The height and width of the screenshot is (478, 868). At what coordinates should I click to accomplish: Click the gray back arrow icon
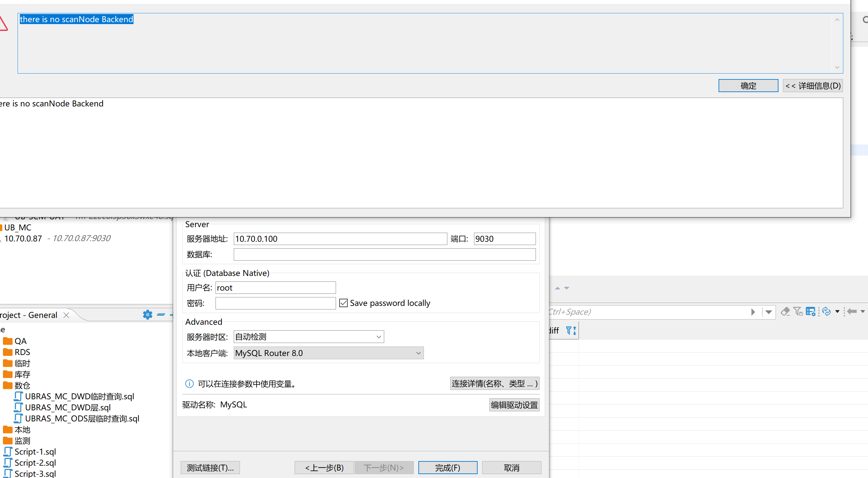pos(851,312)
